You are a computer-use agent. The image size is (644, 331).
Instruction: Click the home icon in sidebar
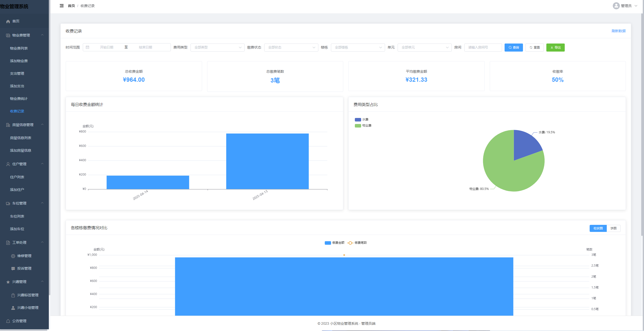(8, 21)
